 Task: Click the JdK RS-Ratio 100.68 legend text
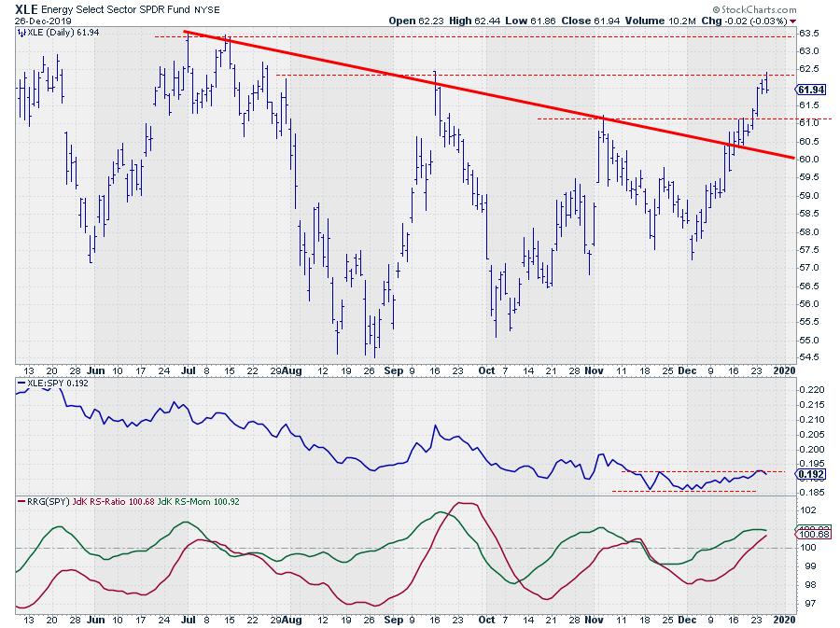click(114, 502)
